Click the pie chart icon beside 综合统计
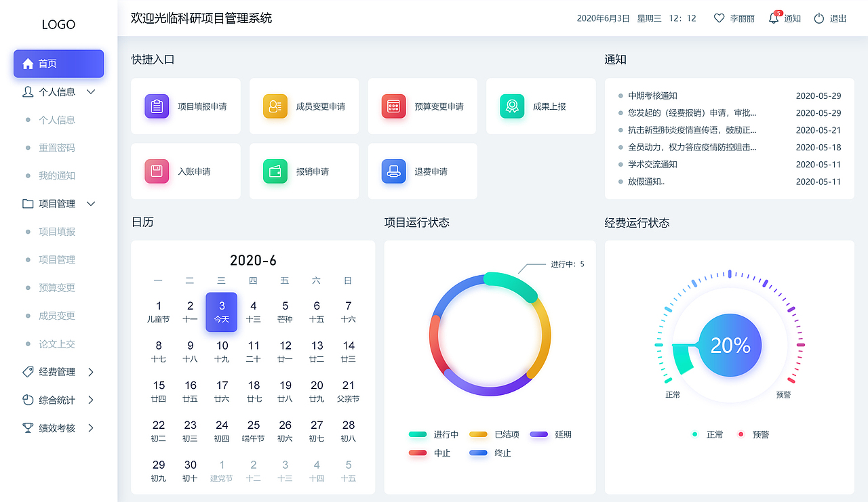The image size is (868, 502). (28, 400)
